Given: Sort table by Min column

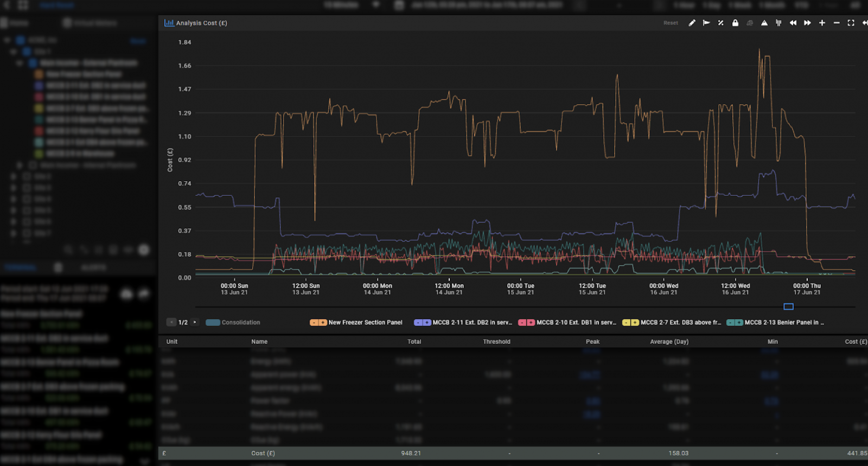Looking at the screenshot, I should click(x=773, y=342).
